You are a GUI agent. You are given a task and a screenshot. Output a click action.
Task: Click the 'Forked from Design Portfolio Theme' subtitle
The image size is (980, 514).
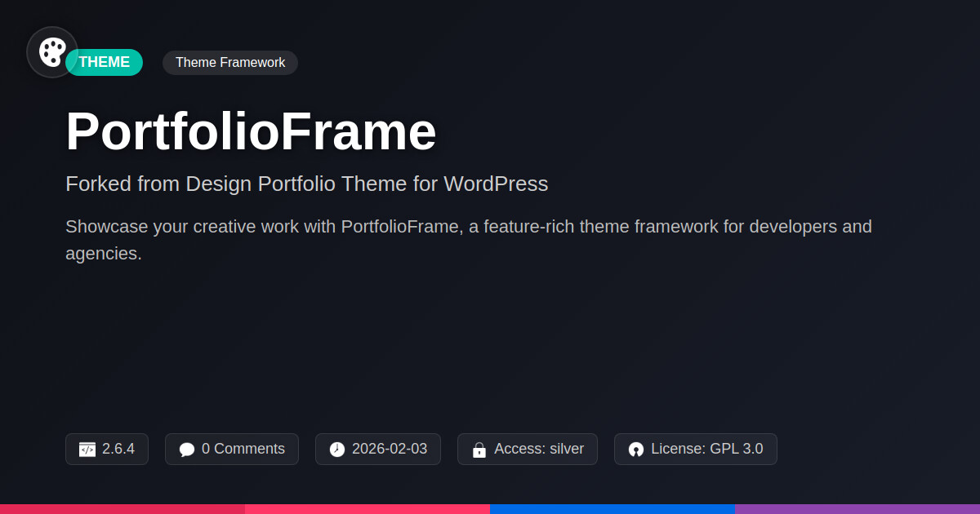coord(306,184)
